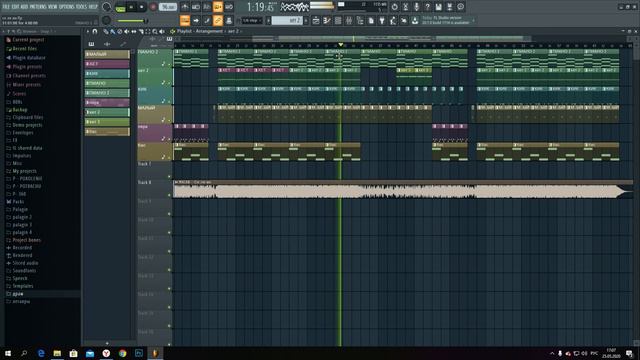
Task: Click the FL Studio update notification text
Action: 446,20
